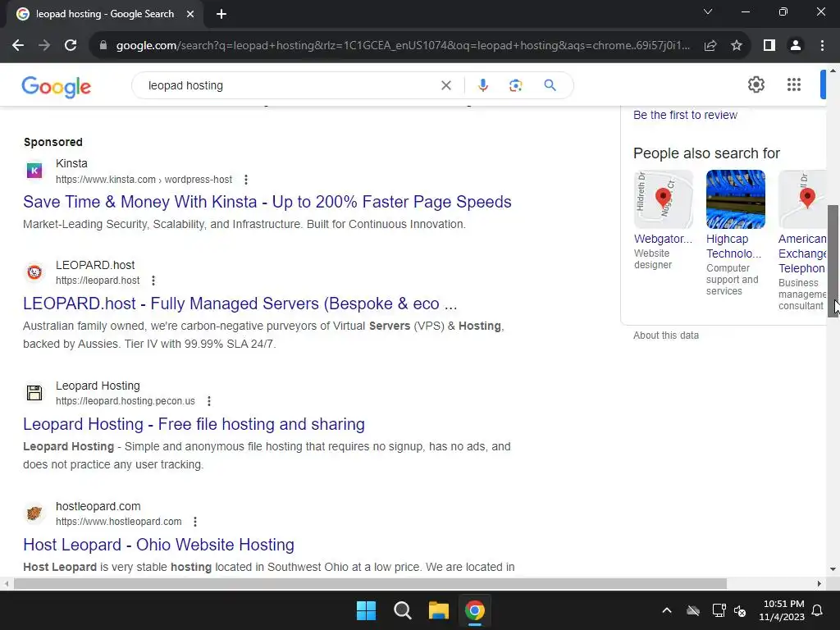
Task: Open Host Leopard Ohio Website Hosting link
Action: 158,545
